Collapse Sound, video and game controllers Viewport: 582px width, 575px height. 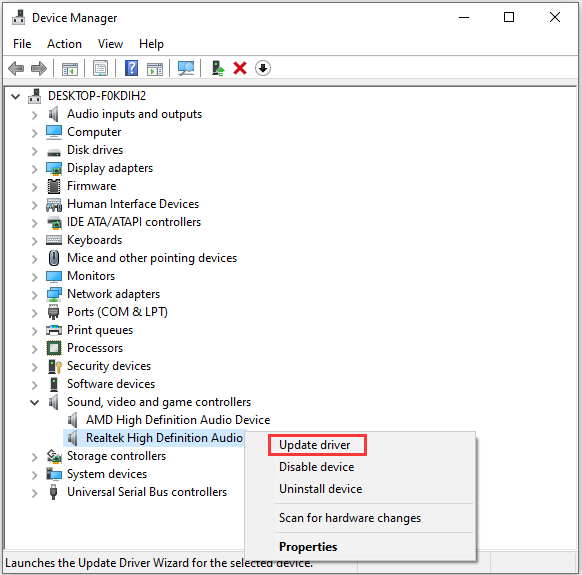click(x=35, y=402)
